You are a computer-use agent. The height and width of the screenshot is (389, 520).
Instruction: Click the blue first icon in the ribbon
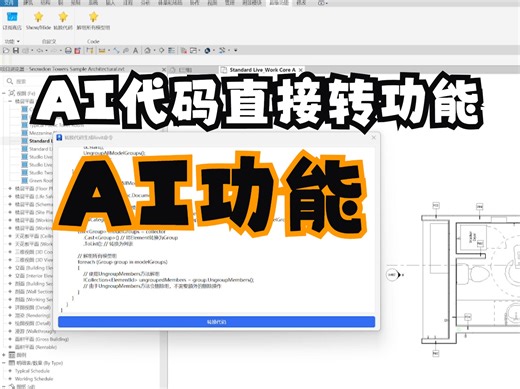click(x=12, y=16)
